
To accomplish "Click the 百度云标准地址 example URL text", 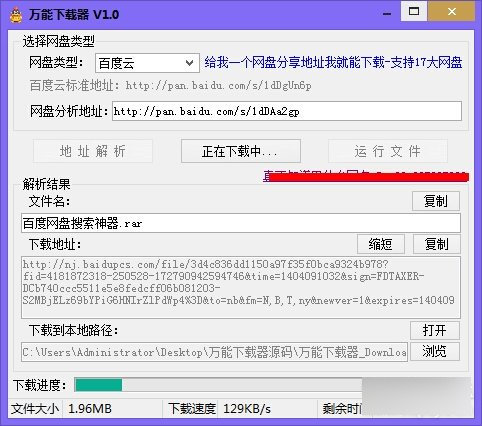I will pyautogui.click(x=219, y=86).
